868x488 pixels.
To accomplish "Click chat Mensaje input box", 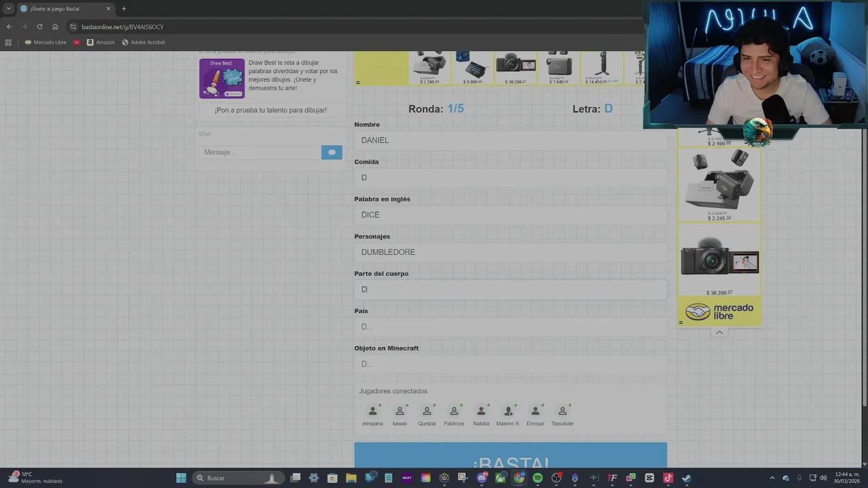I will (x=260, y=152).
